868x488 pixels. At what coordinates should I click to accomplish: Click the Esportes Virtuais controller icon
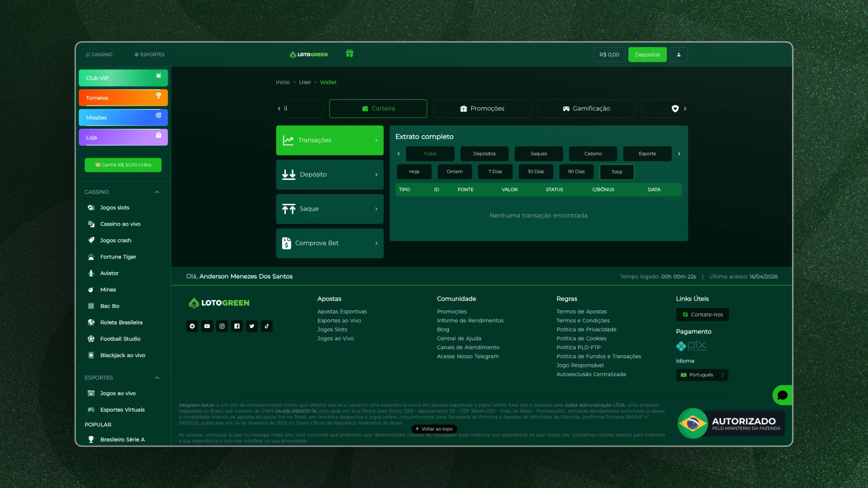click(x=91, y=410)
